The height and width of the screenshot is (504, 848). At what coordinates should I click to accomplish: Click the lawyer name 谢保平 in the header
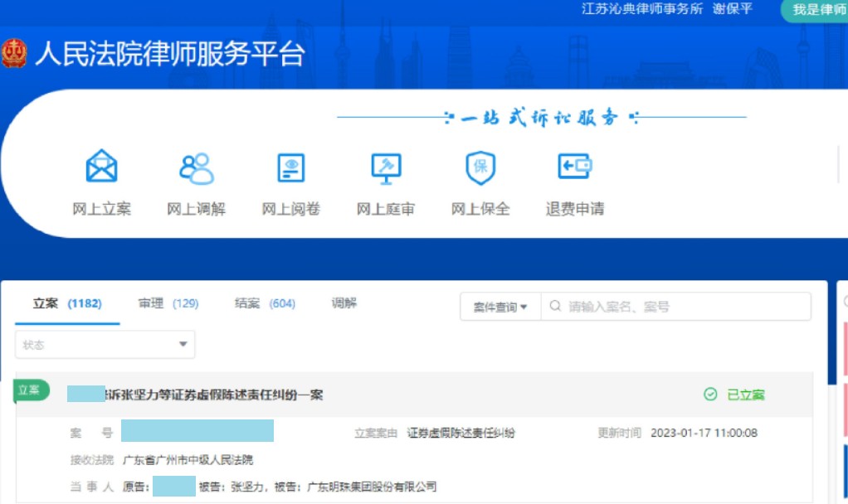coord(732,10)
